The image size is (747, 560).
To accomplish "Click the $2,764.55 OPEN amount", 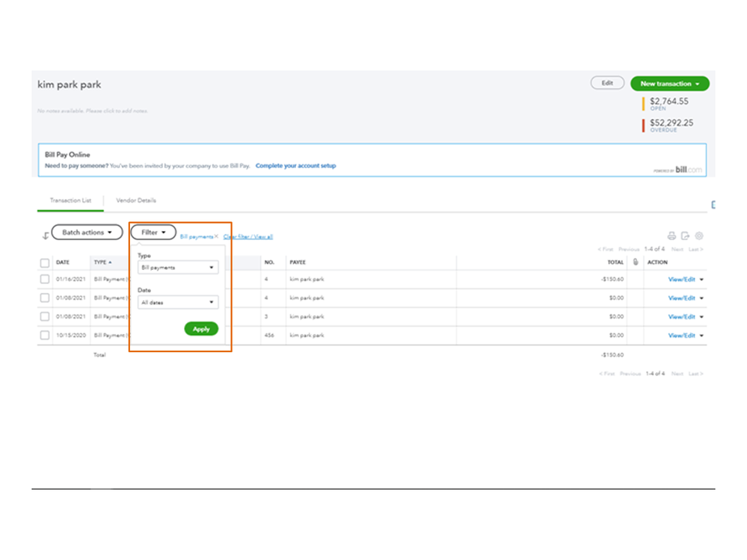I will click(x=669, y=102).
